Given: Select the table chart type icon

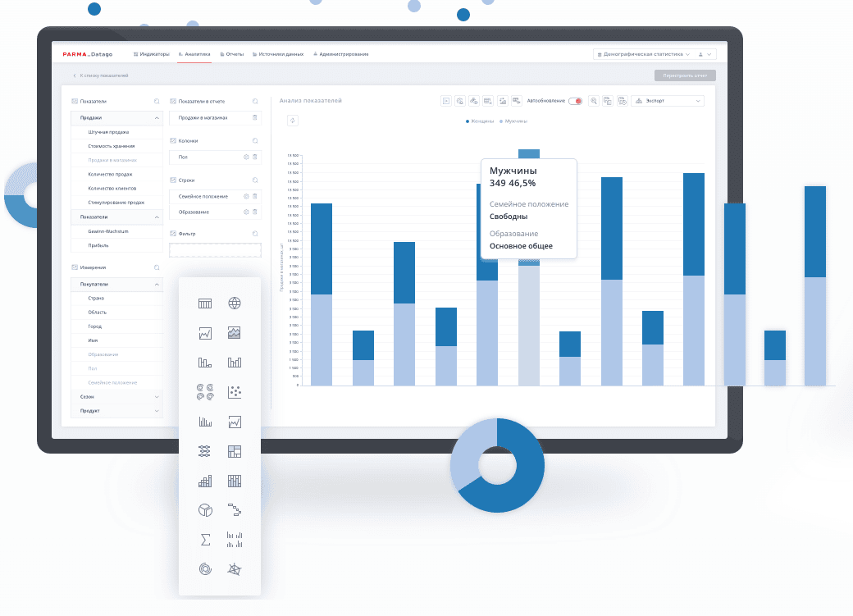Looking at the screenshot, I should [x=205, y=303].
